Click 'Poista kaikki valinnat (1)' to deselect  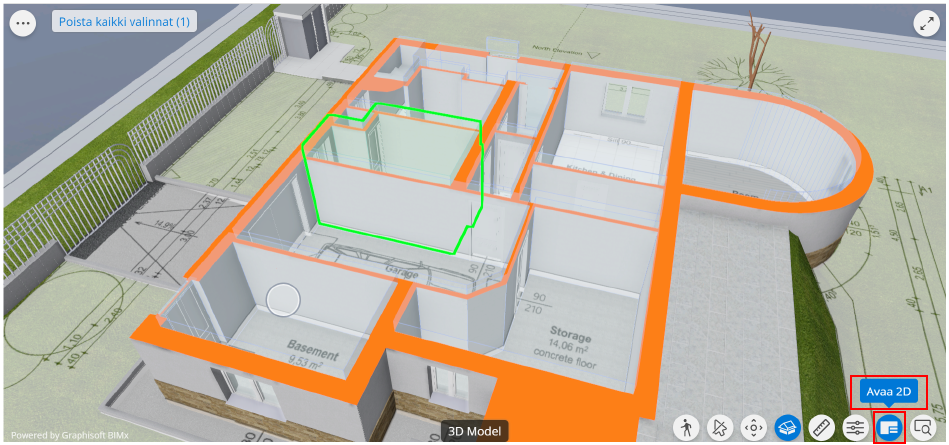coord(124,22)
